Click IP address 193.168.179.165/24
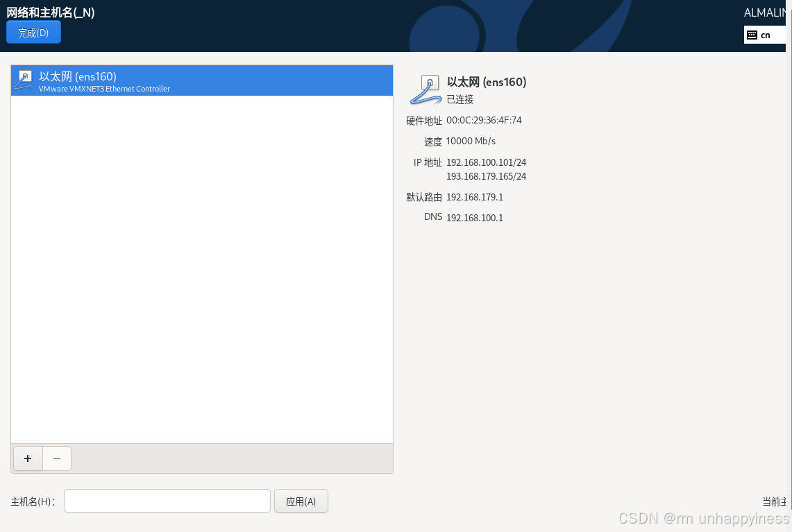 tap(487, 176)
